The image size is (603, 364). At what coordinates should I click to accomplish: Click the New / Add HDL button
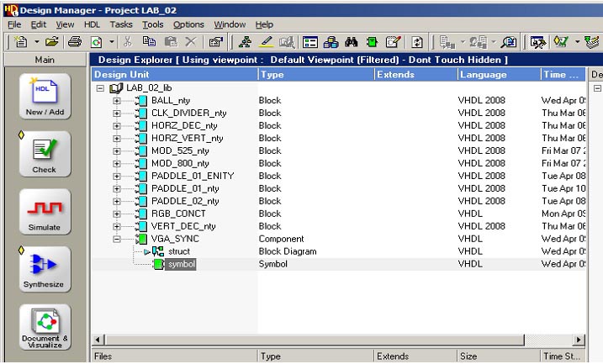45,96
